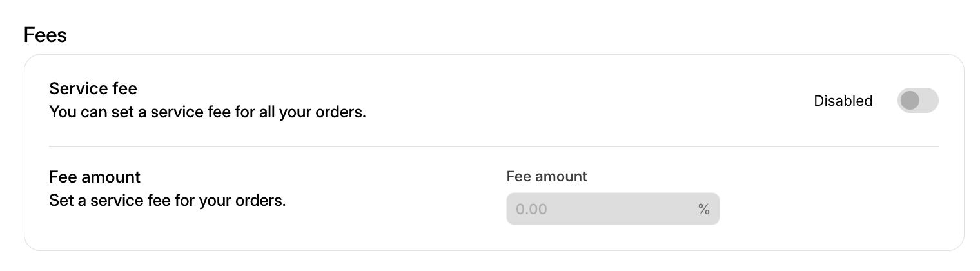The width and height of the screenshot is (980, 271).
Task: Click the empty area between description and Disabled label
Action: tap(580, 101)
